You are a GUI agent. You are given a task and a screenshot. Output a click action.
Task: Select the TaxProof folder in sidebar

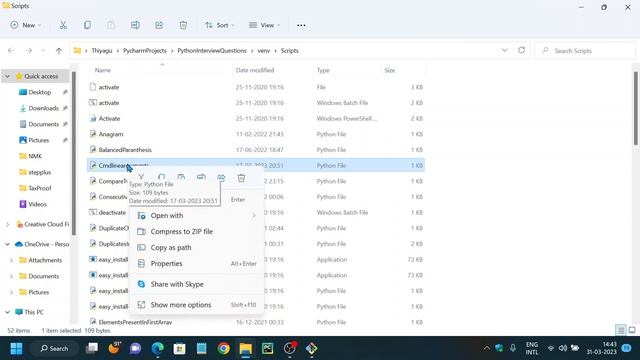(x=40, y=188)
